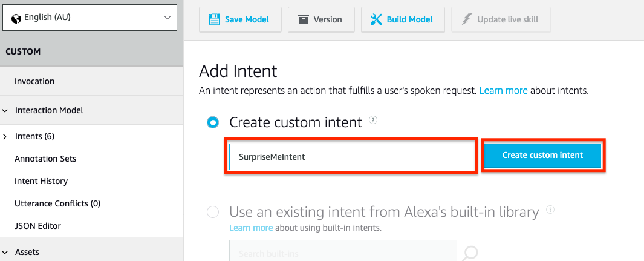Expand the Intents (6) tree item

click(x=5, y=136)
